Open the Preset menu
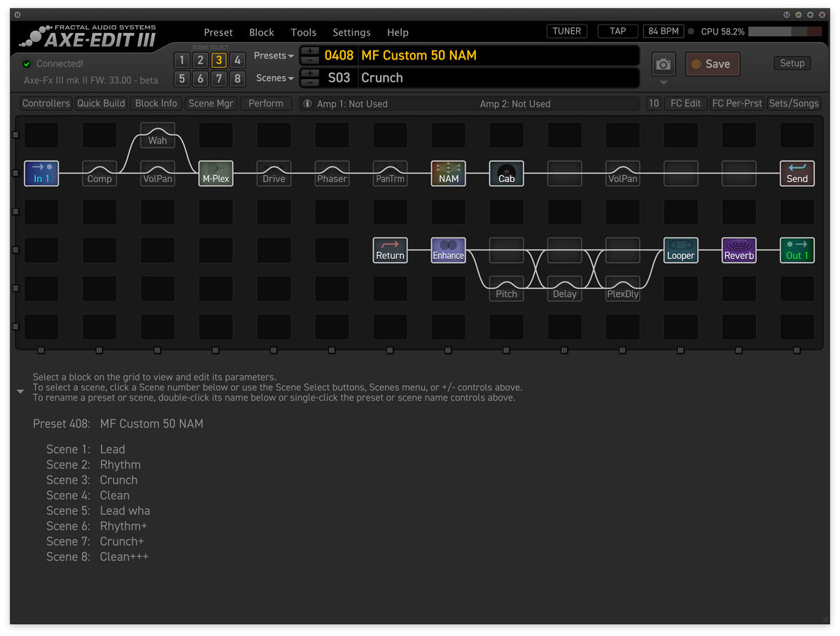This screenshot has height=636, width=840. click(x=218, y=32)
